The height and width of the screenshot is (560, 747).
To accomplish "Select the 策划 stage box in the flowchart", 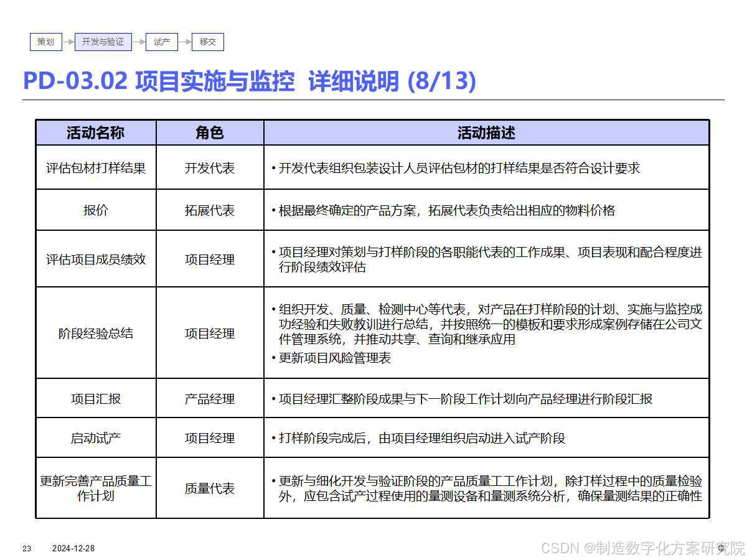I will tap(45, 42).
